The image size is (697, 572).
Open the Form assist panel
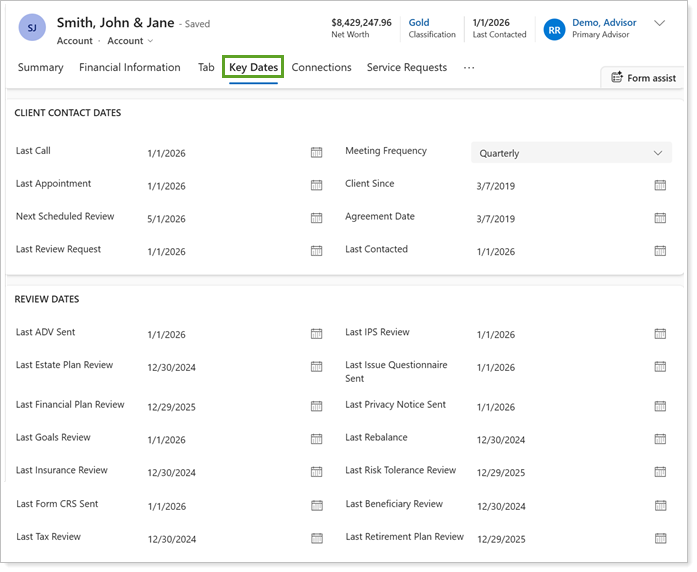(x=643, y=78)
